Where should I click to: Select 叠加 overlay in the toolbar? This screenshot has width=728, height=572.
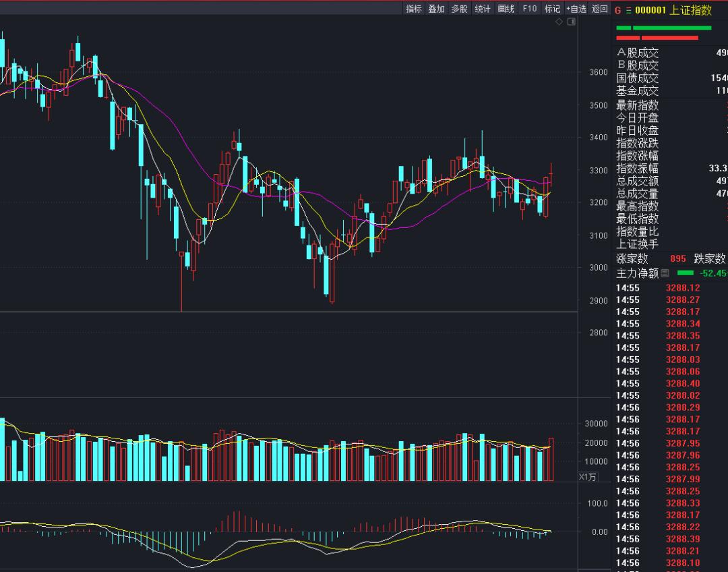437,9
